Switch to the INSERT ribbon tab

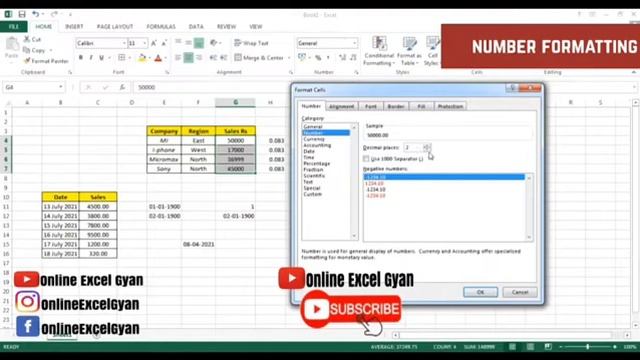[74, 27]
